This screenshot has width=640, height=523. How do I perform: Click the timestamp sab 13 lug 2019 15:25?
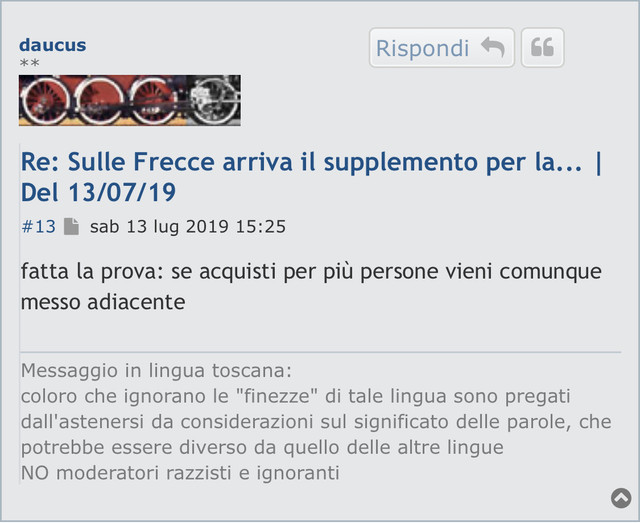[x=188, y=227]
